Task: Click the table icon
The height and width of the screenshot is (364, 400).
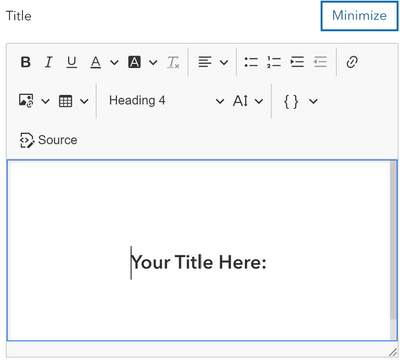Action: 65,101
